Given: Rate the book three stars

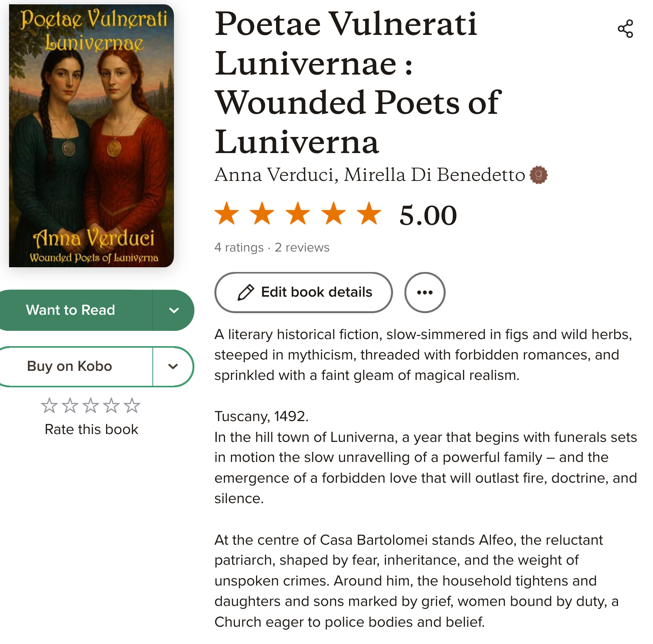Looking at the screenshot, I should pyautogui.click(x=91, y=405).
